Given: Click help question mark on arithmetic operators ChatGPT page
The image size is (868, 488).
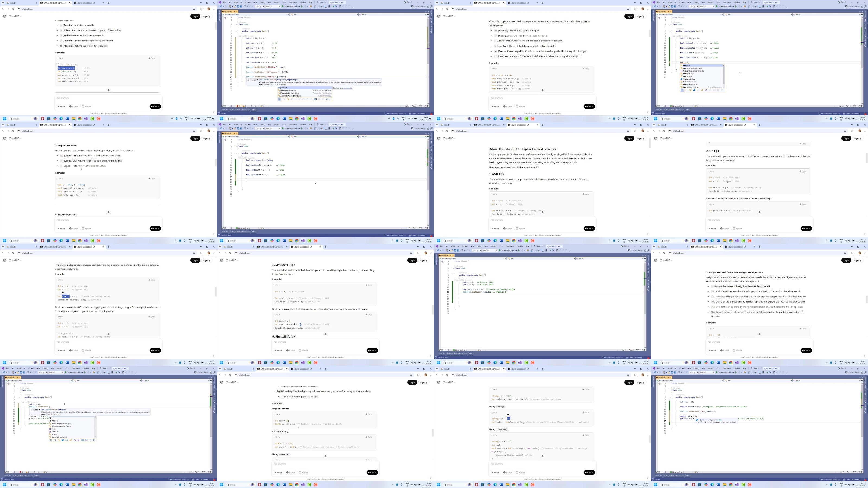Looking at the screenshot, I should [213, 112].
